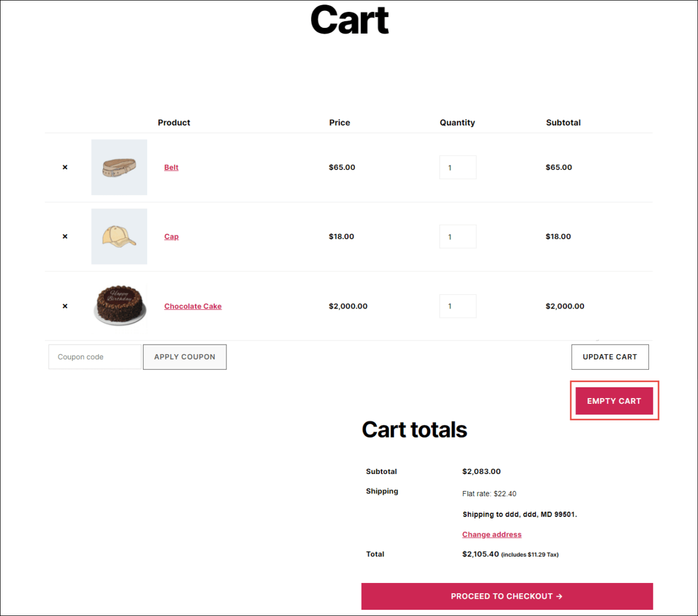This screenshot has height=616, width=698.
Task: Open the Change address link
Action: pos(492,534)
